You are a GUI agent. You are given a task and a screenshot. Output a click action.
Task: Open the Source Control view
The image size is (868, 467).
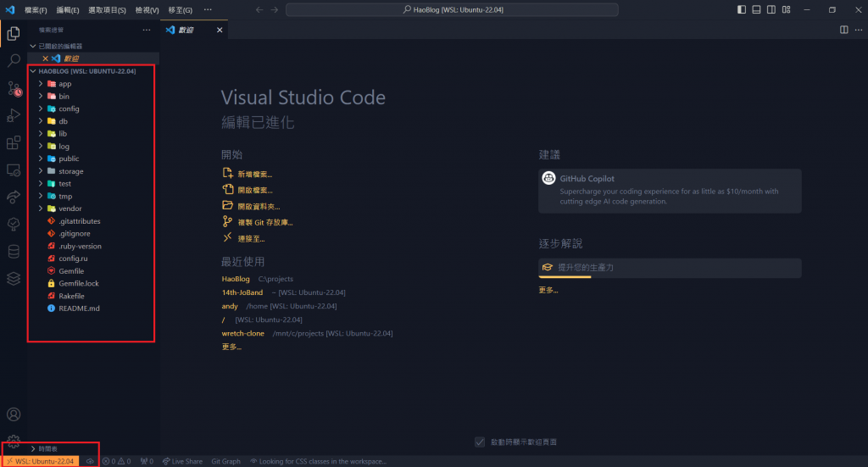click(14, 88)
